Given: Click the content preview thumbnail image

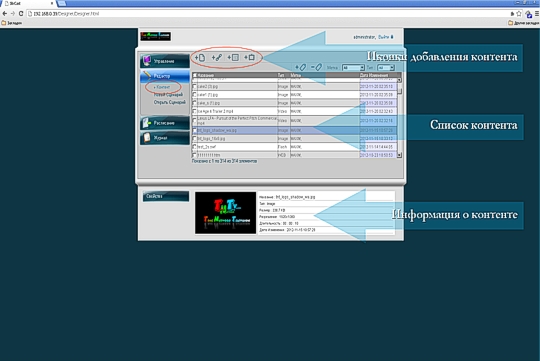Looking at the screenshot, I should (226, 213).
